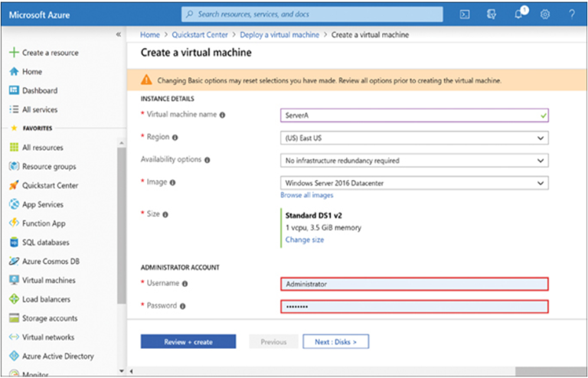Click the Previous button
Image resolution: width=588 pixels, height=378 pixels.
(x=274, y=342)
